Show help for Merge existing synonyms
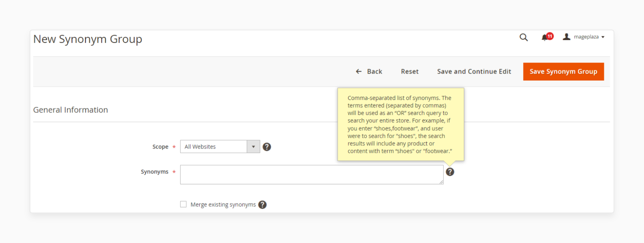 262,205
